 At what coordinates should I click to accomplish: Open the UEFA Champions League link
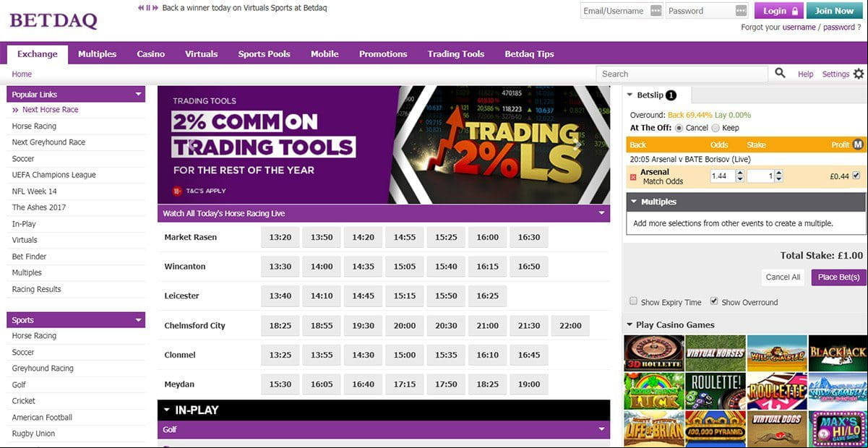coord(54,175)
